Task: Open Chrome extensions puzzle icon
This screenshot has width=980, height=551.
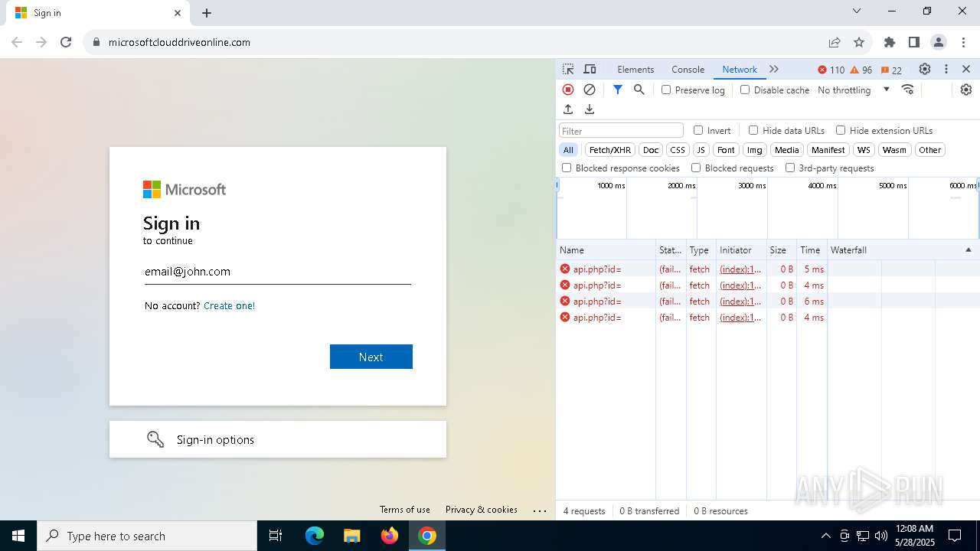Action: 890,42
